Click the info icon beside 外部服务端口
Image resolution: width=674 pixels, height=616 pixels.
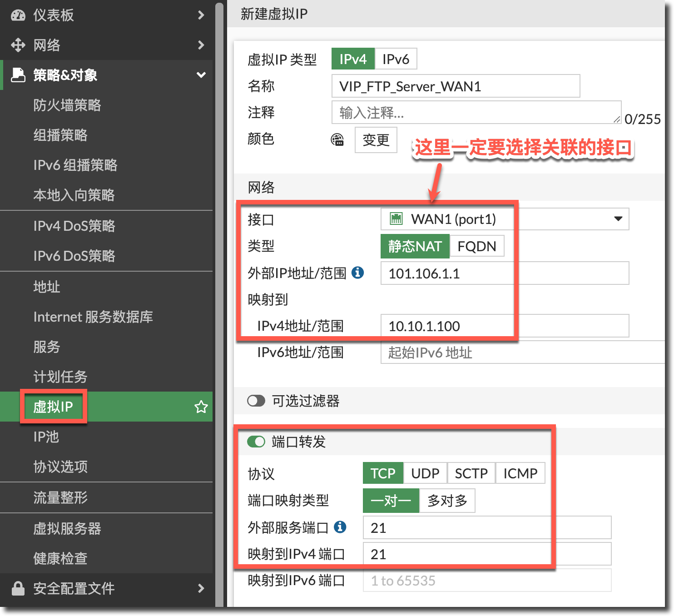pyautogui.click(x=340, y=527)
